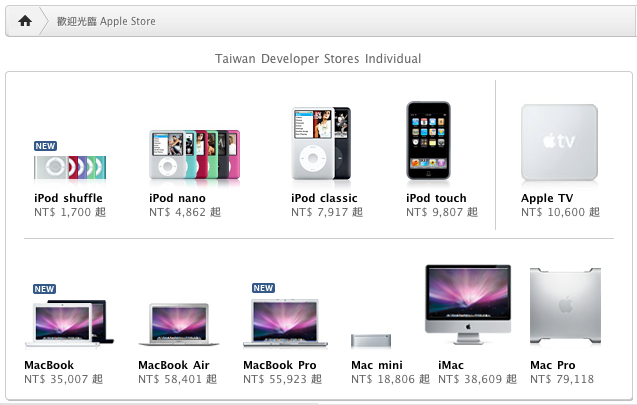
Task: Select the iPod nano title link
Action: click(x=177, y=198)
